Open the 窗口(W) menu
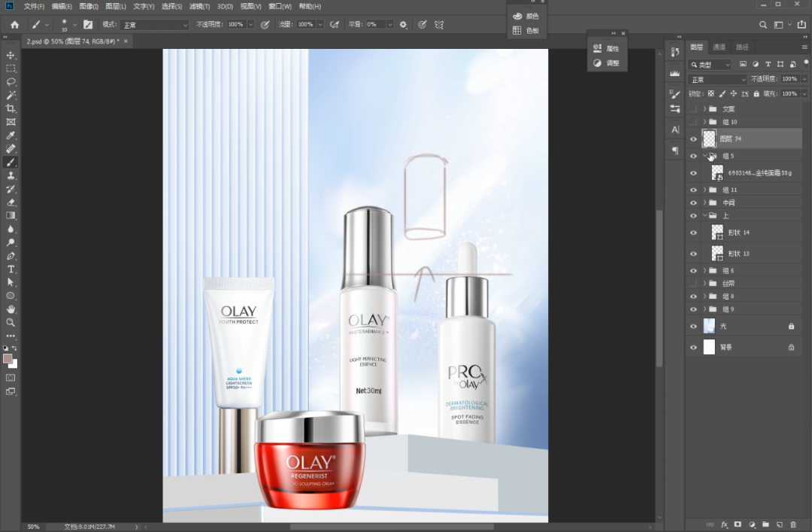Viewport: 812px width, 532px height. [x=280, y=6]
